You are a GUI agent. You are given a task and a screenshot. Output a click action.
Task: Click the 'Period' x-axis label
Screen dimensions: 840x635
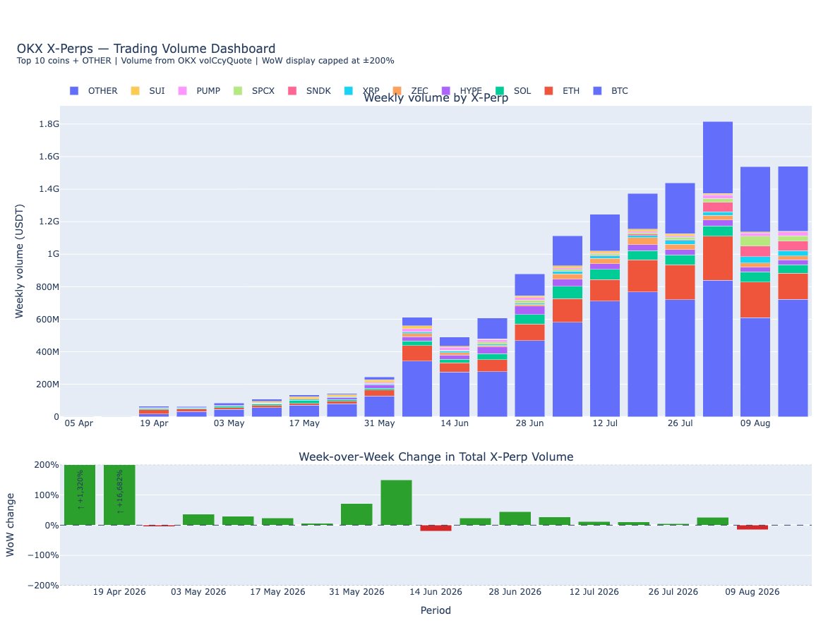[436, 610]
